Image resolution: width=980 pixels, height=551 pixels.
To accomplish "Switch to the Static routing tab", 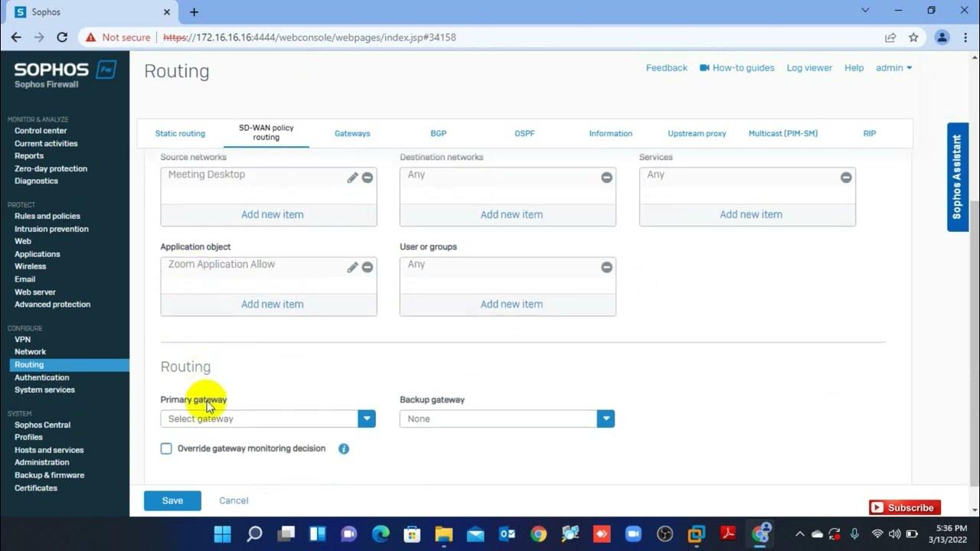I will (180, 133).
